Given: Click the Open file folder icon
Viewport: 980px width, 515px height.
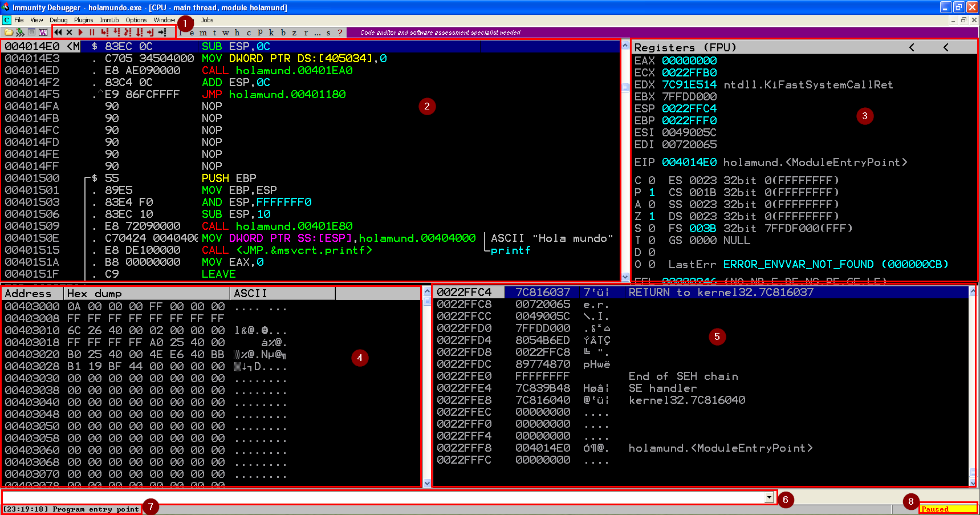Looking at the screenshot, I should pos(9,33).
